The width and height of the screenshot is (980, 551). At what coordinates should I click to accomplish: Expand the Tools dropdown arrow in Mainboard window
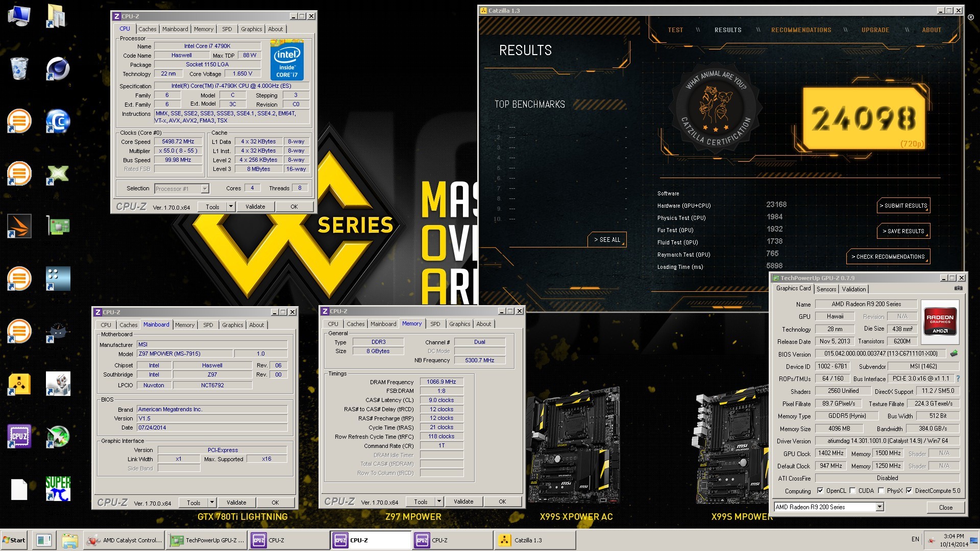click(211, 503)
